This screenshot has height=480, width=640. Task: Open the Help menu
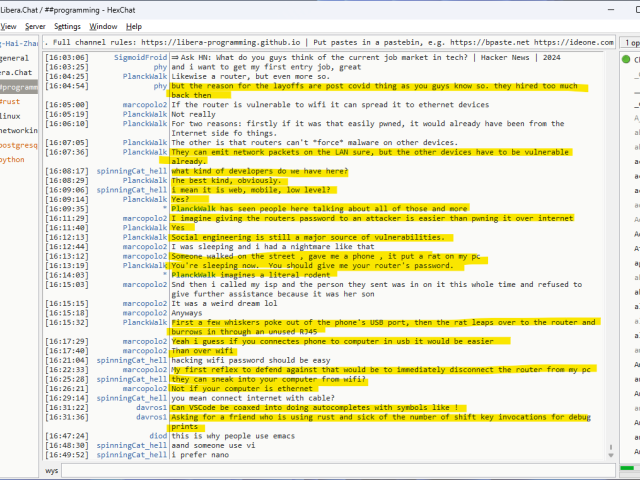click(x=134, y=26)
